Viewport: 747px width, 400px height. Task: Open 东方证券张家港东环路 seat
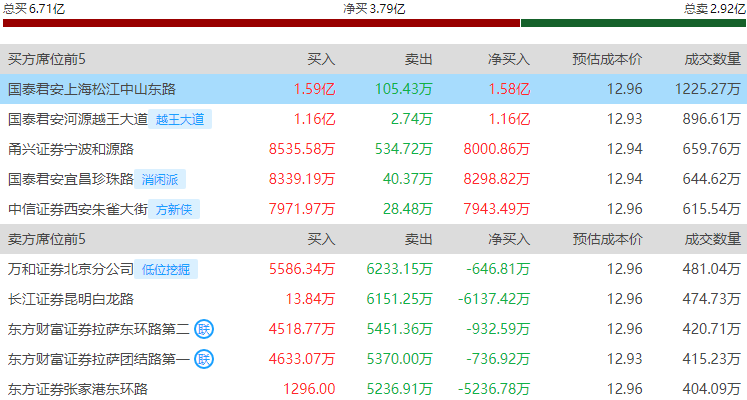pos(78,389)
